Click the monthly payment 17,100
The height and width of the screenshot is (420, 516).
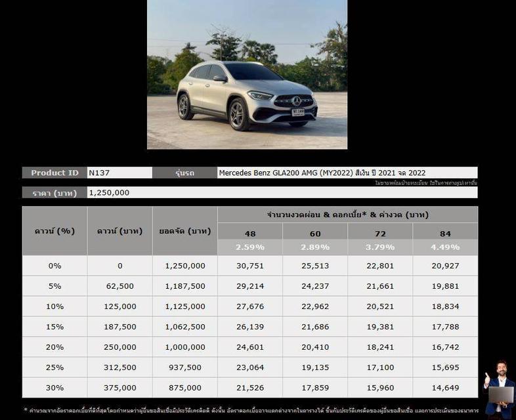click(x=380, y=367)
